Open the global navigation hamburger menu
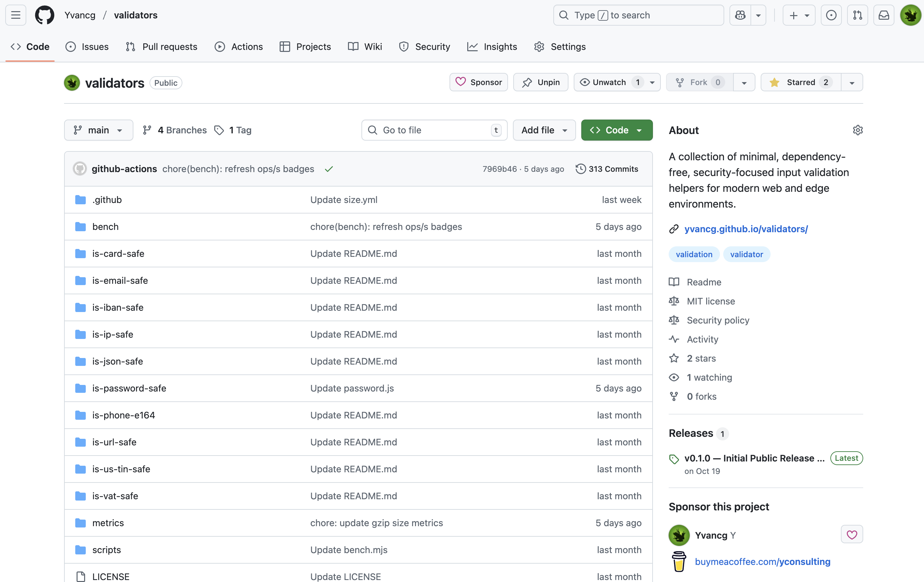This screenshot has width=924, height=582. pos(15,15)
